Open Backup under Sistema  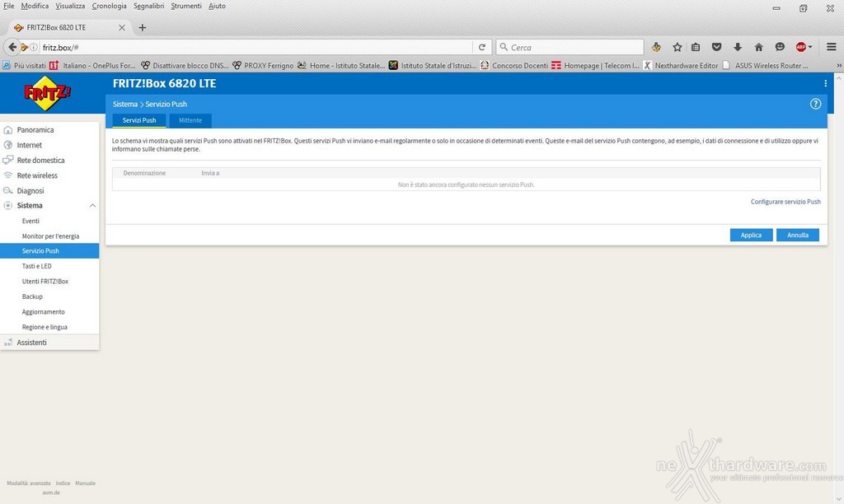coord(32,296)
